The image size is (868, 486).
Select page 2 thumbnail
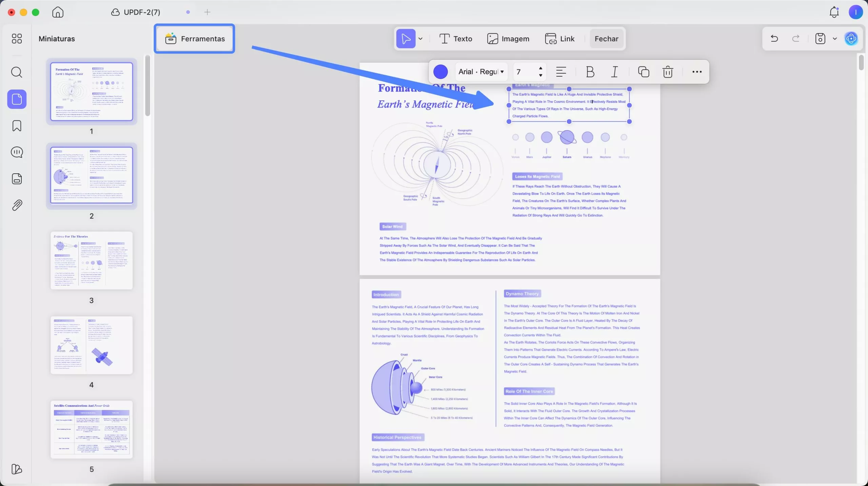[x=92, y=175]
